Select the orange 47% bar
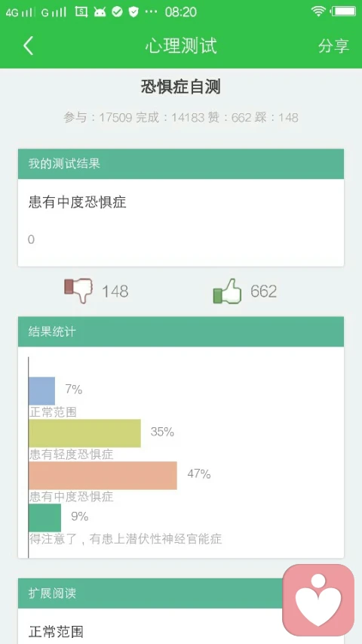 tap(103, 475)
